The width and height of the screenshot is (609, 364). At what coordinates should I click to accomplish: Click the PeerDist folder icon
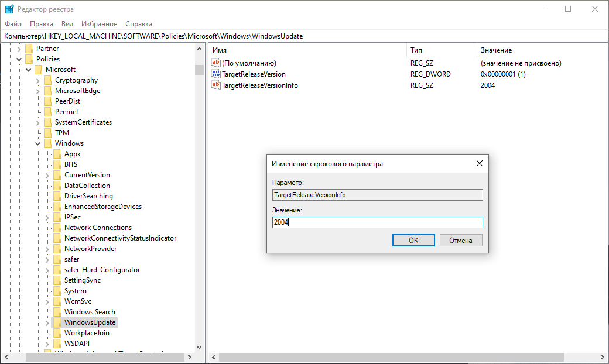(x=48, y=101)
